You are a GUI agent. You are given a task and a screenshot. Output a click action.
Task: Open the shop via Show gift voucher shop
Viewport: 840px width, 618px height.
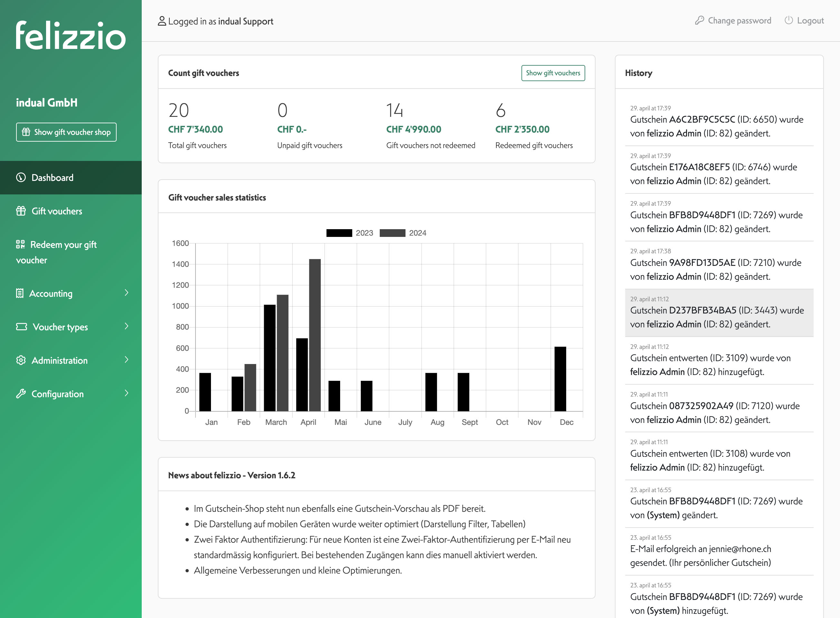tap(66, 132)
